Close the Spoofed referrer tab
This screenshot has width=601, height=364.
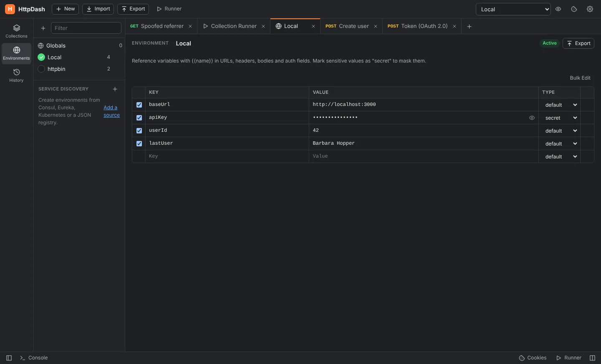[190, 26]
